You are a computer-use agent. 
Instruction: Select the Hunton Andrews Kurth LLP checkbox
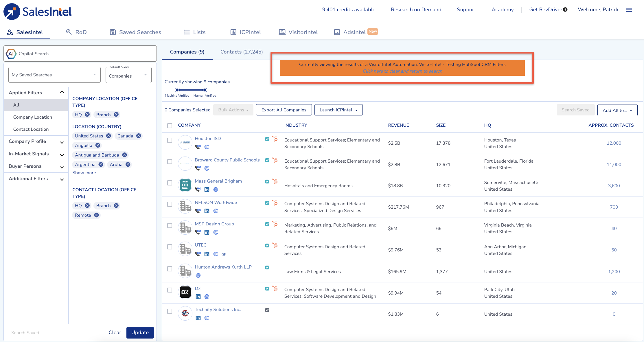point(170,269)
